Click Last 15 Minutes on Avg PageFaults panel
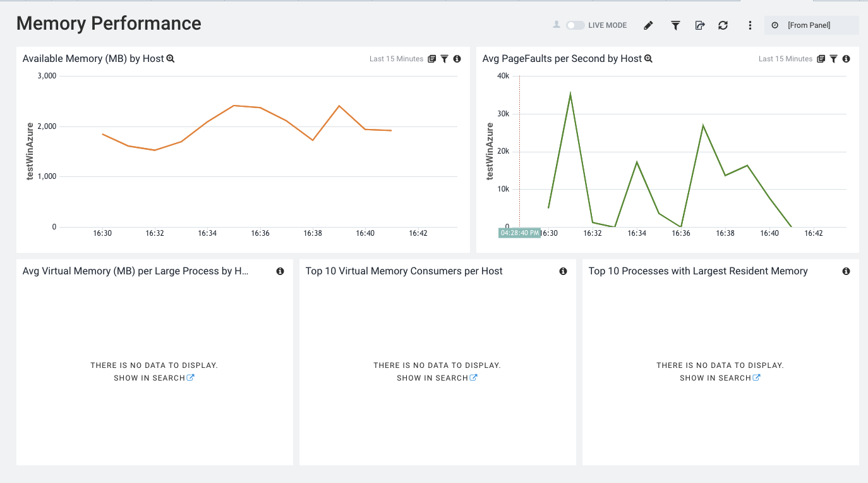Image resolution: width=868 pixels, height=483 pixels. [785, 59]
